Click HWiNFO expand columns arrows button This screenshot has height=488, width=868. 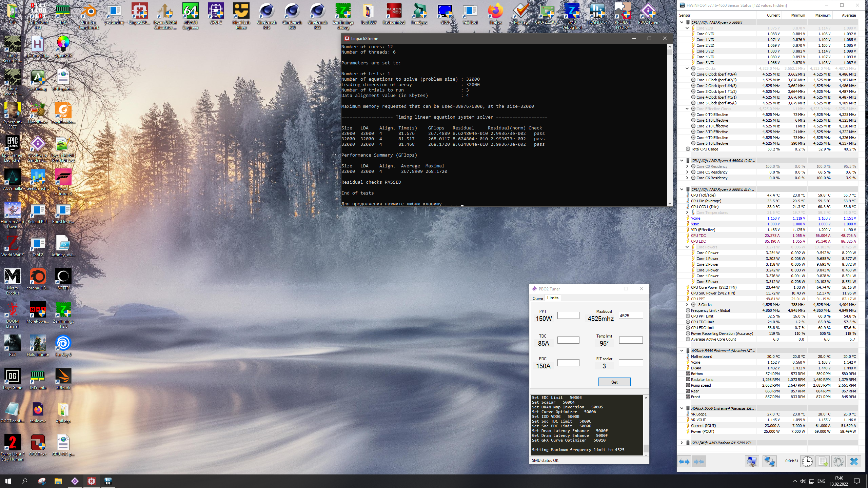(685, 462)
